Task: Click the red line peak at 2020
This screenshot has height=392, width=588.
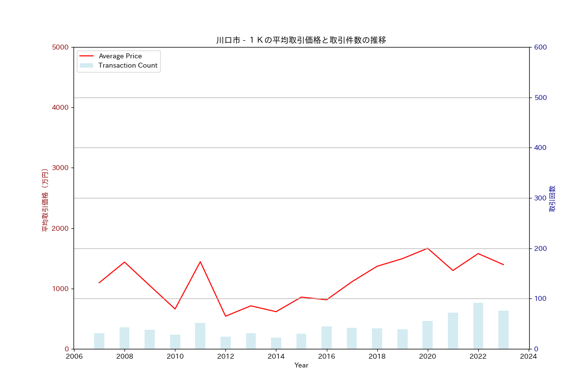Action: 427,248
